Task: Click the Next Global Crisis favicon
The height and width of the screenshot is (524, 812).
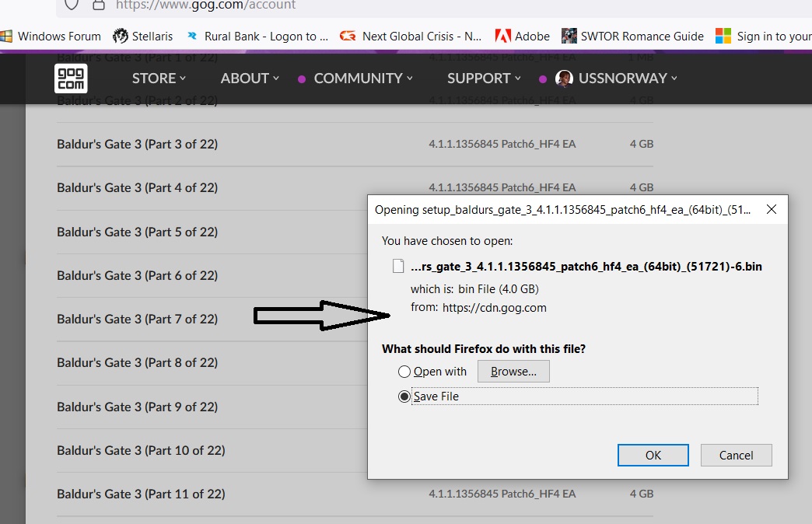Action: click(348, 37)
